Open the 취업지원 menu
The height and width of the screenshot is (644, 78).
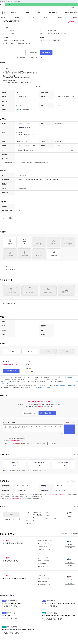click(x=26, y=13)
